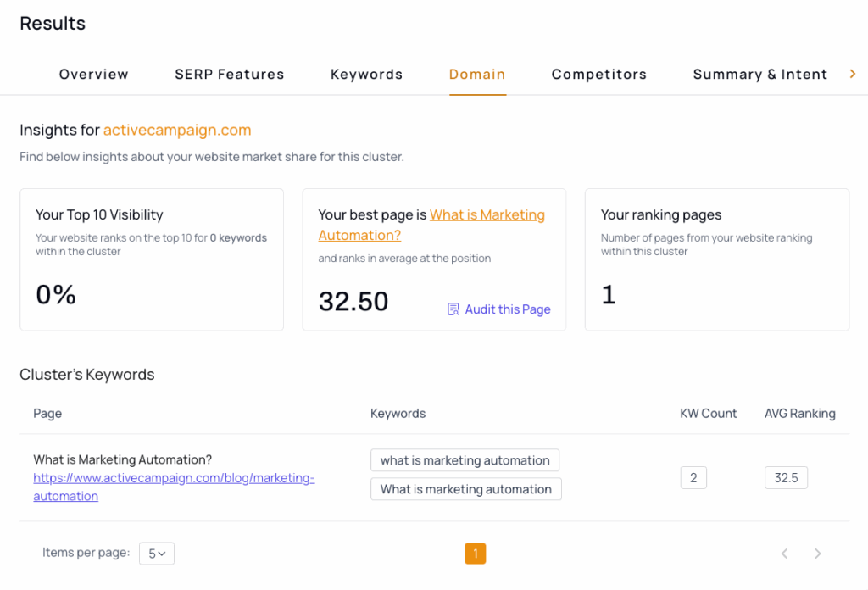Viewport: 868px width, 590px height.
Task: Switch to the Overview tab
Action: click(94, 75)
